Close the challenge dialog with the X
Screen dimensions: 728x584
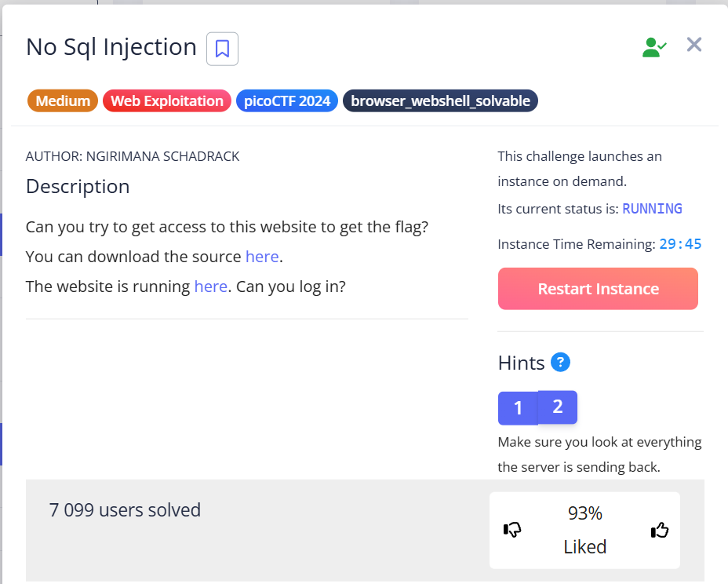694,45
